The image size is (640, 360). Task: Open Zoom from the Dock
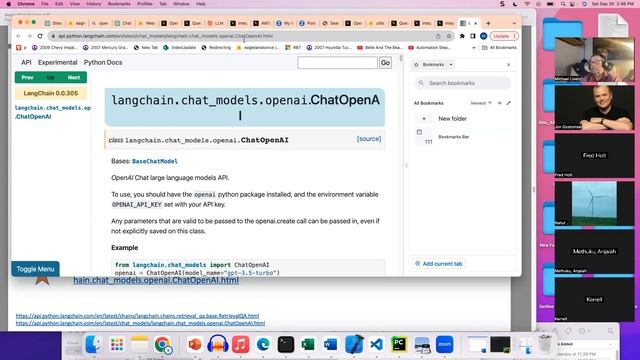[x=444, y=344]
